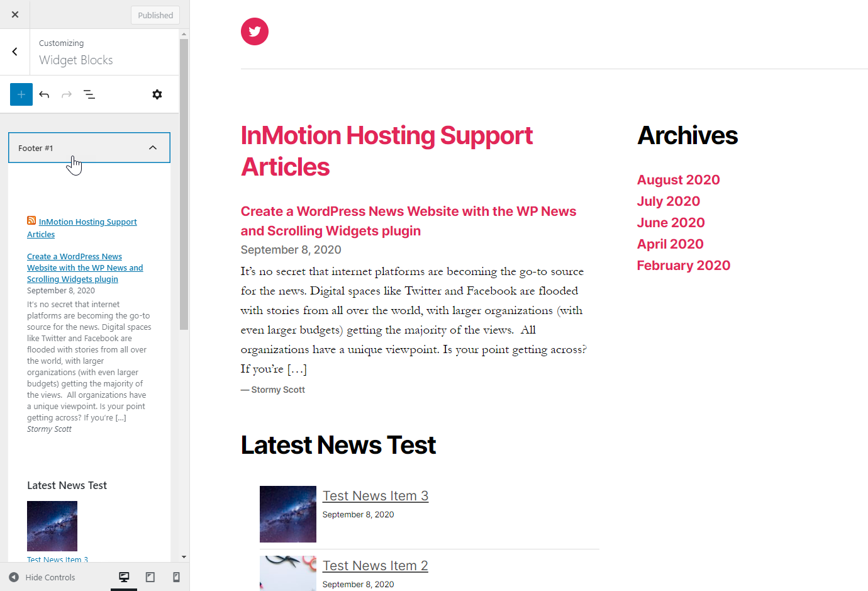The image size is (868, 591).
Task: Open widget settings with the gear icon
Action: [157, 94]
